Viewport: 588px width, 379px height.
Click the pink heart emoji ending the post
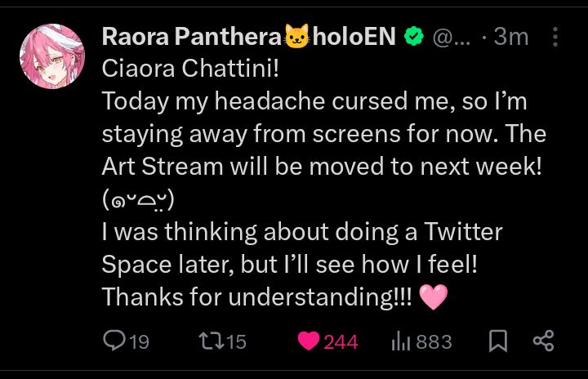pyautogui.click(x=433, y=297)
